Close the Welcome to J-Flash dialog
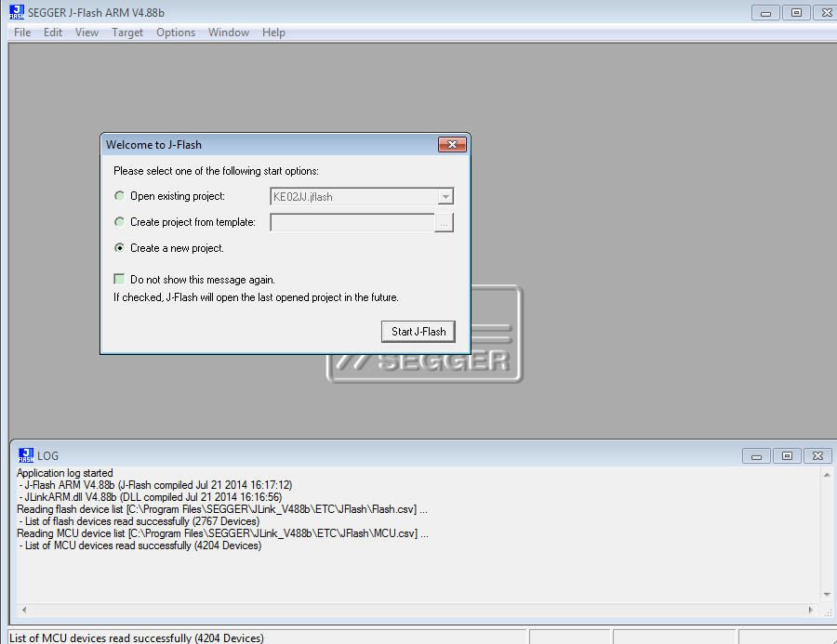The image size is (837, 644). pyautogui.click(x=452, y=145)
